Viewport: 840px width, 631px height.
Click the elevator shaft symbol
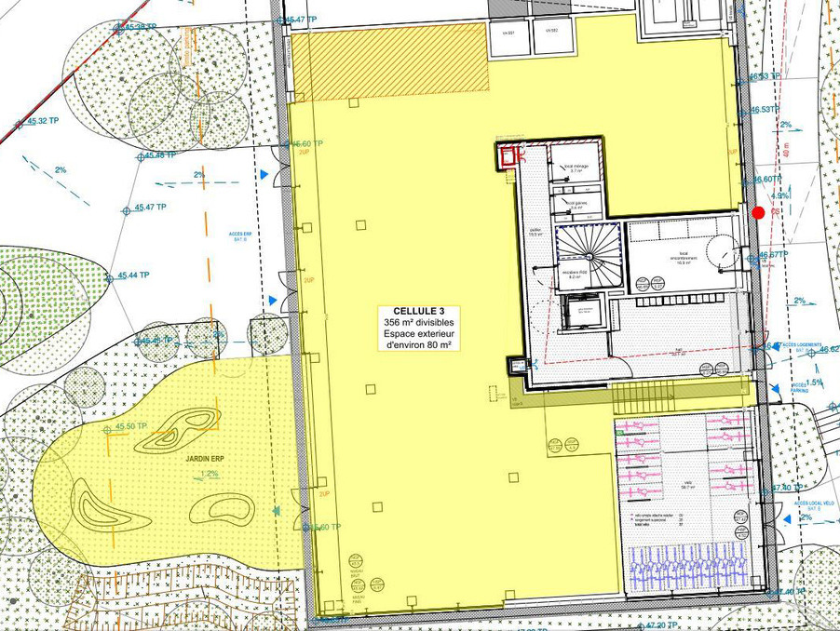coord(581,312)
